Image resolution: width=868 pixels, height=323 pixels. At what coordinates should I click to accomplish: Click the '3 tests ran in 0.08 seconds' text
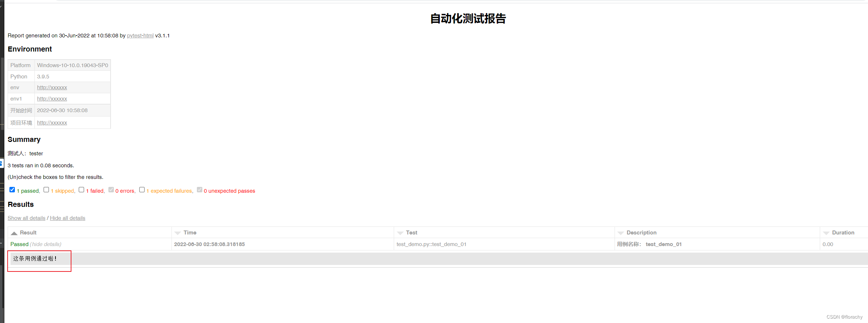pyautogui.click(x=41, y=165)
